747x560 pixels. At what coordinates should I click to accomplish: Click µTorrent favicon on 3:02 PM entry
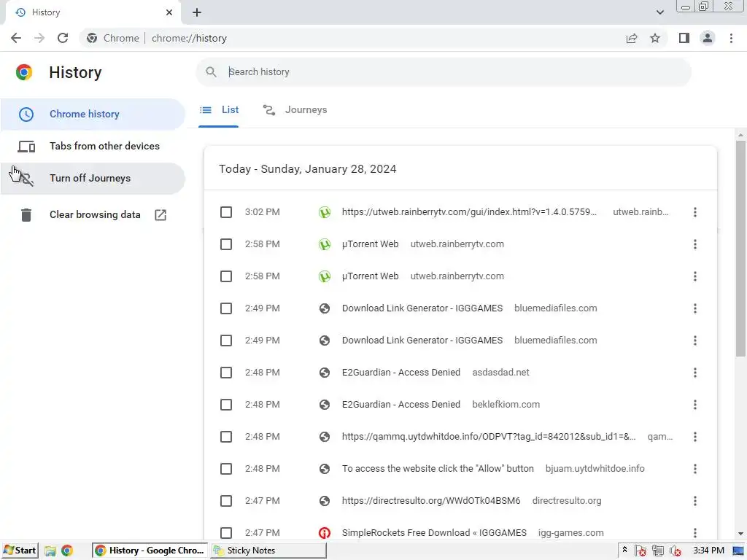[325, 212]
